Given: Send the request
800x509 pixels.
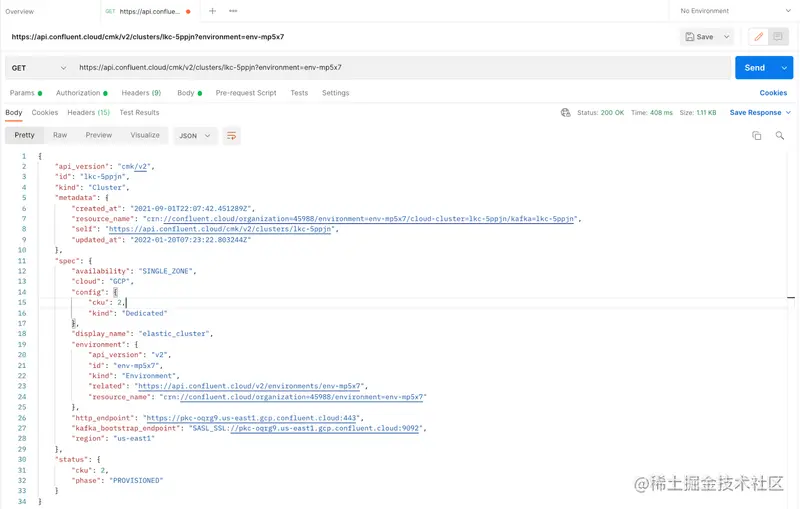Looking at the screenshot, I should click(755, 68).
